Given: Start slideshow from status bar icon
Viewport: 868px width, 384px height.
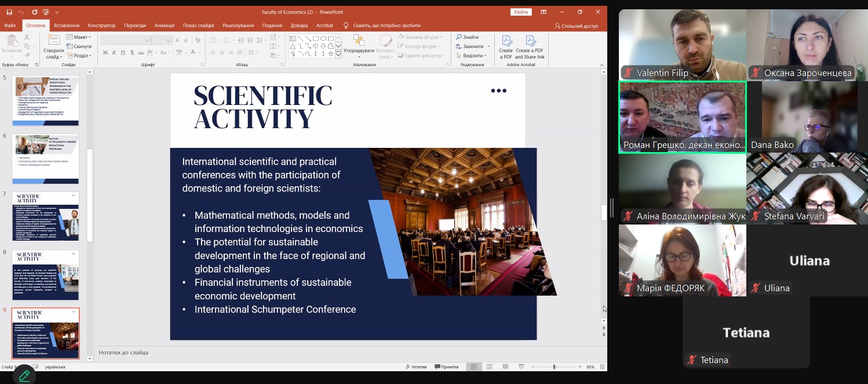Looking at the screenshot, I should pyautogui.click(x=520, y=367).
